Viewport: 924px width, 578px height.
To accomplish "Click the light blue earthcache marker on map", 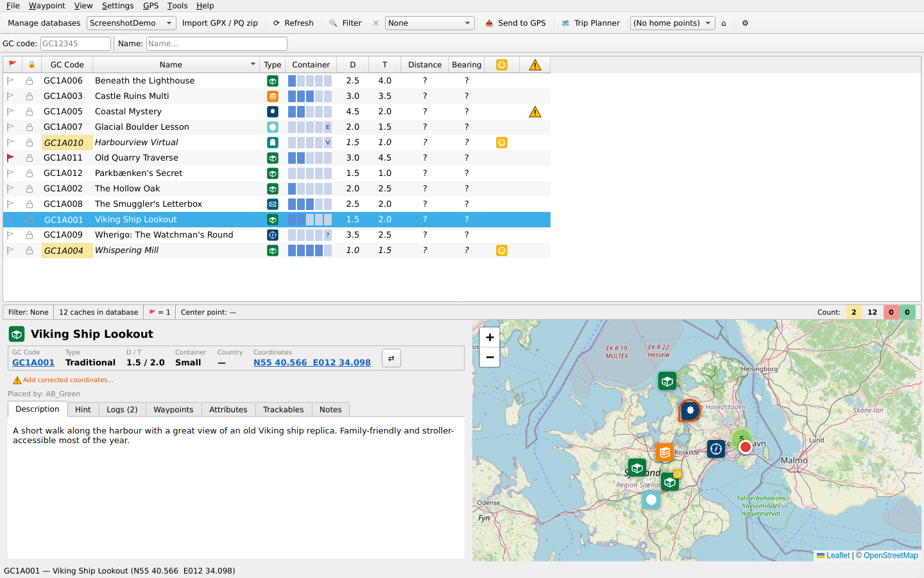I will point(651,500).
